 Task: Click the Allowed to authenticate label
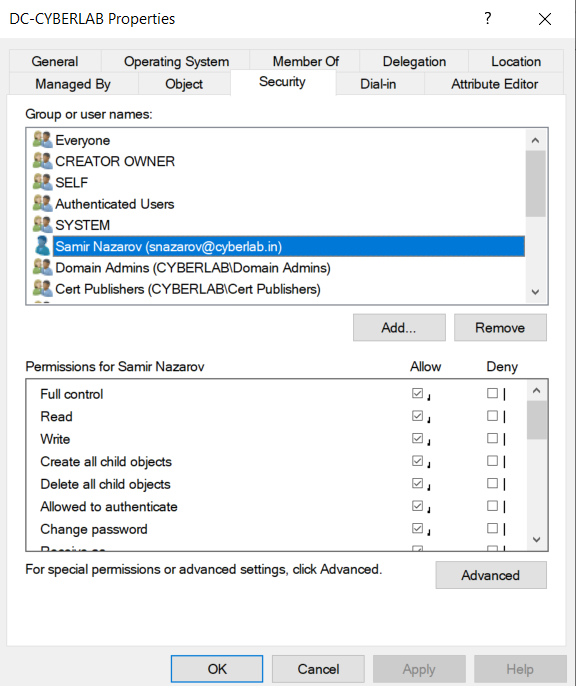coord(109,507)
